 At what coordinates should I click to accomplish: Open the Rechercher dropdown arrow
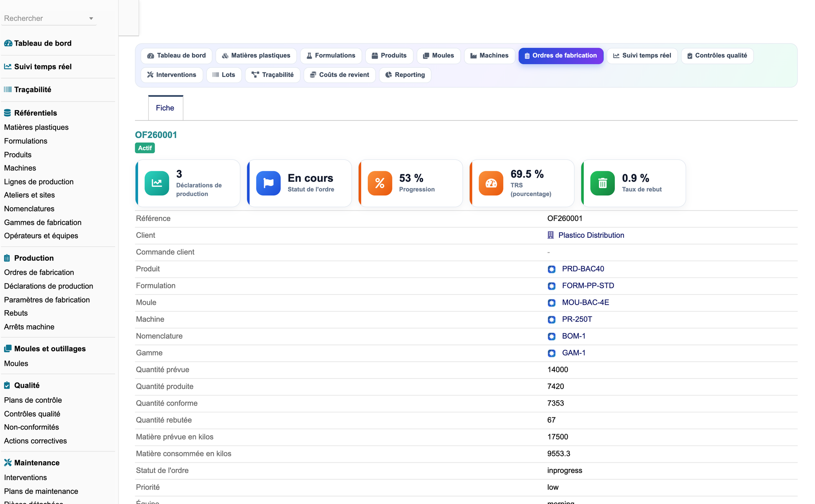(x=91, y=18)
